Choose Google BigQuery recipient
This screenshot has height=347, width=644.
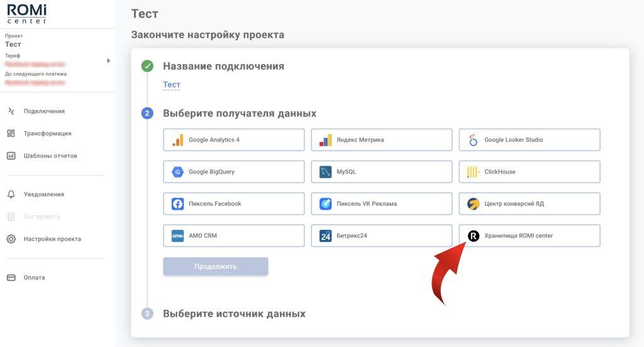[x=234, y=172]
